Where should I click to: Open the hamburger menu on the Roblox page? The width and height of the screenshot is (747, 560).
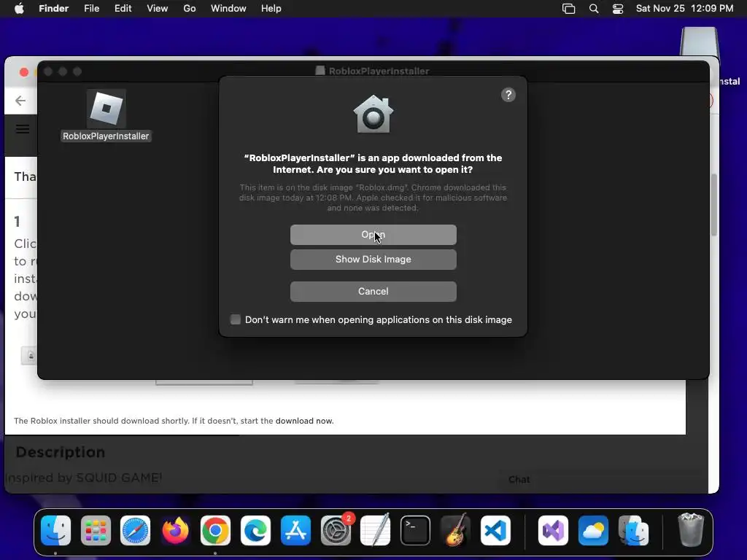[23, 129]
